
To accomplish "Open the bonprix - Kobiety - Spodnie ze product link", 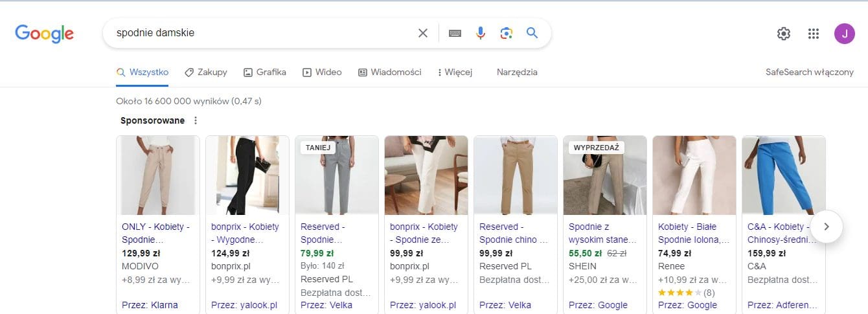I will 424,233.
